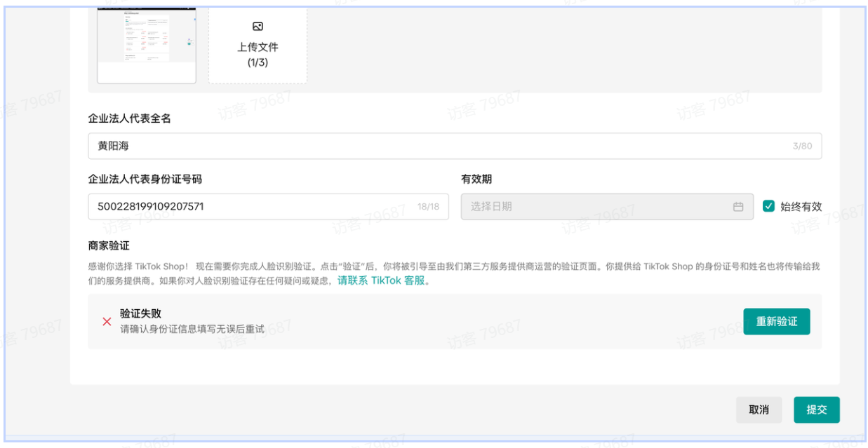Click the 商家验证 section heading
The image size is (868, 448).
[x=109, y=245]
